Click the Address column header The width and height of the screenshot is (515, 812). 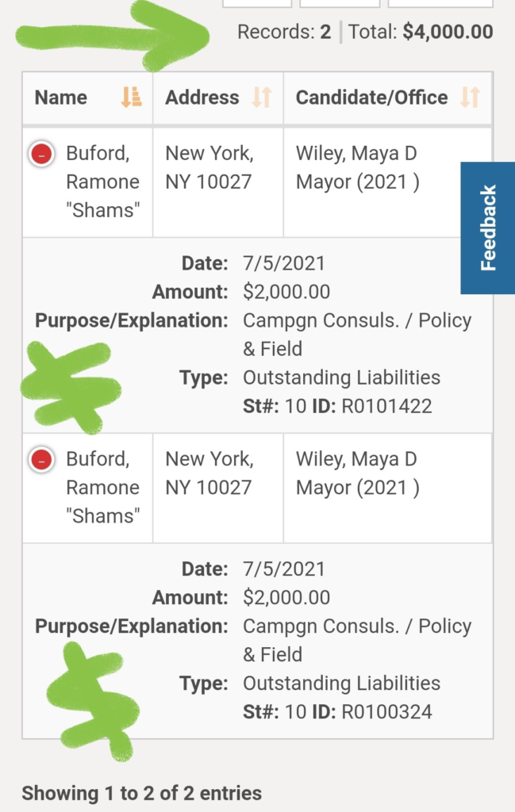point(218,98)
